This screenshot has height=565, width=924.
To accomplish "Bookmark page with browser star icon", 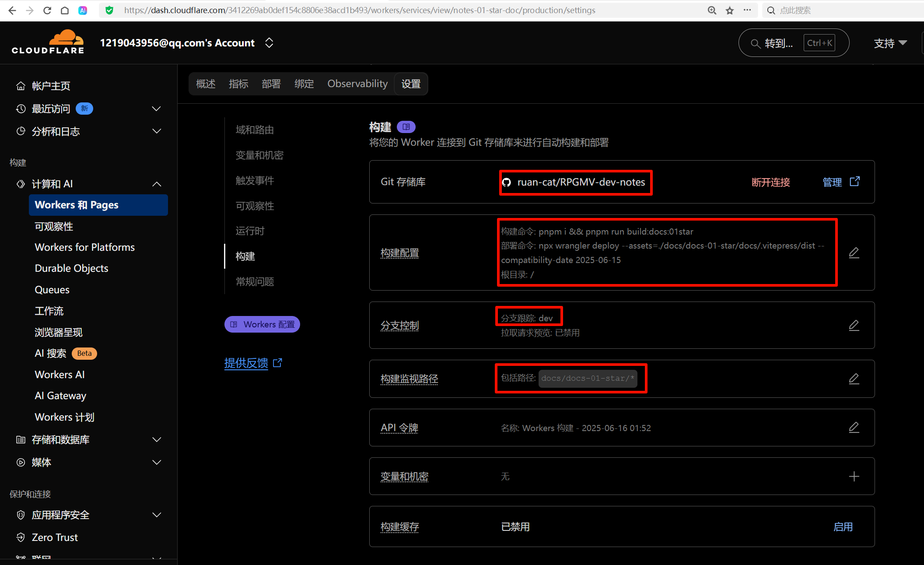I will (729, 11).
